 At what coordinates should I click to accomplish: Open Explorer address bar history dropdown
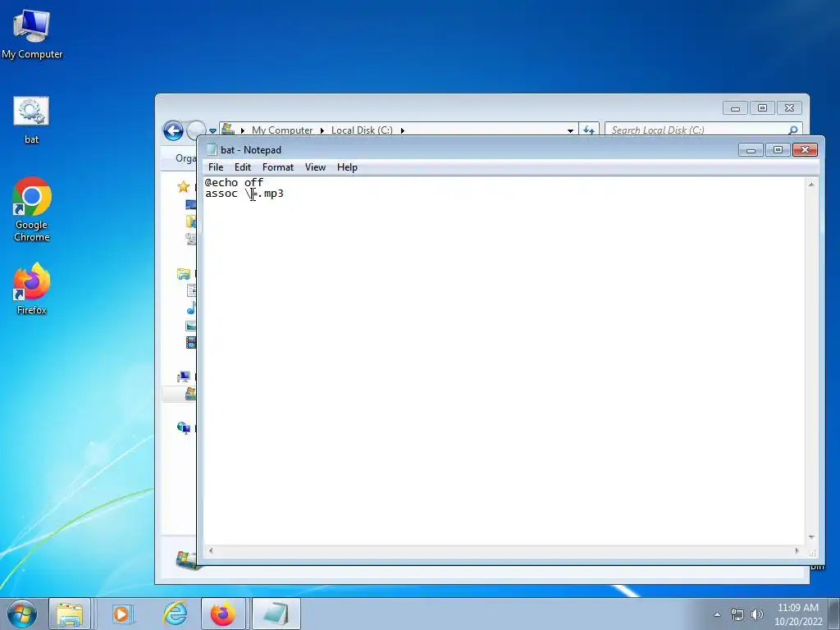coord(570,130)
